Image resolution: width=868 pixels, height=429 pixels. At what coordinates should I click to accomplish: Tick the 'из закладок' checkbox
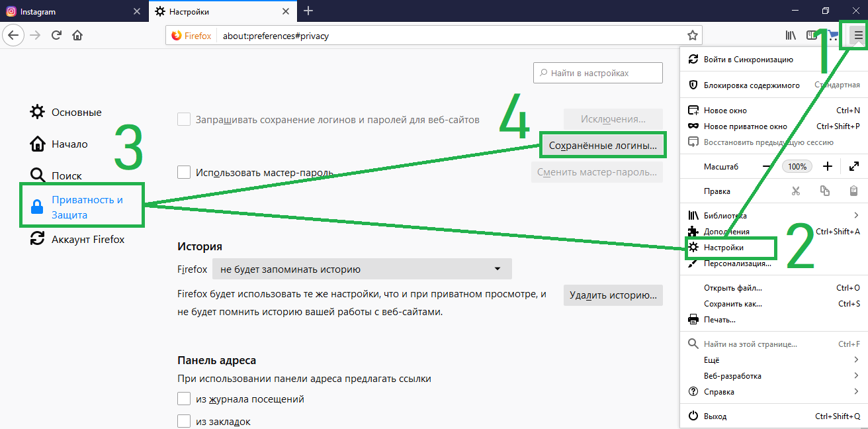point(184,421)
